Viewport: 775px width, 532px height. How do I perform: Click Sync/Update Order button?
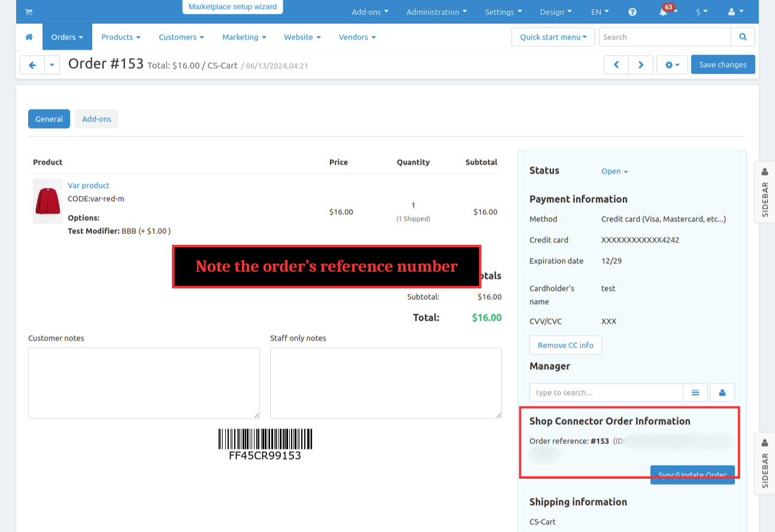pos(692,475)
